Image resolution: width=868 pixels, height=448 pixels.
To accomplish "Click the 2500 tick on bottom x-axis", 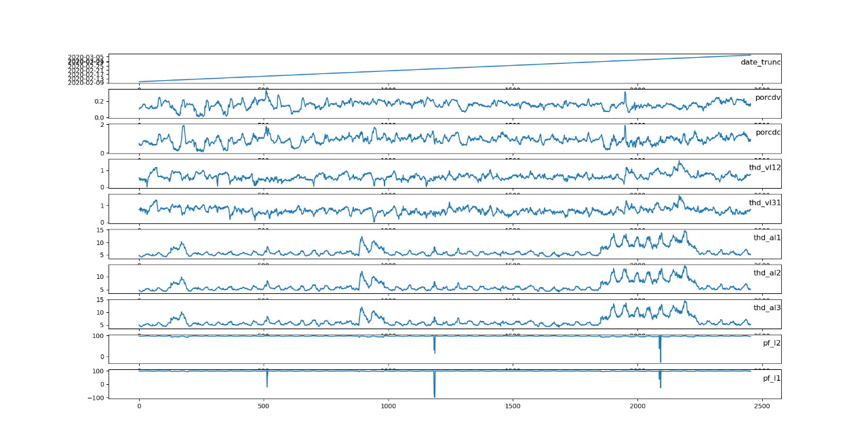I will [762, 406].
